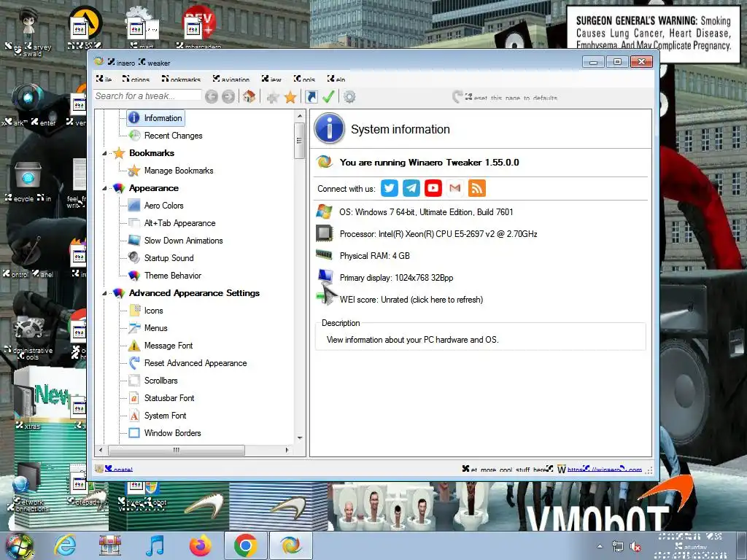747x560 pixels.
Task: Open settings with the gear icon
Action: (x=349, y=97)
